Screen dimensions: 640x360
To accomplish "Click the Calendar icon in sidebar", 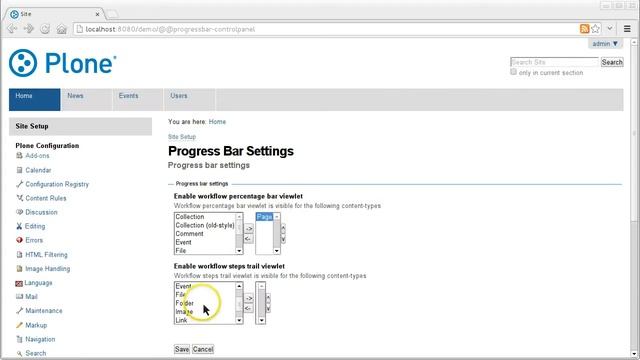I will (19, 170).
